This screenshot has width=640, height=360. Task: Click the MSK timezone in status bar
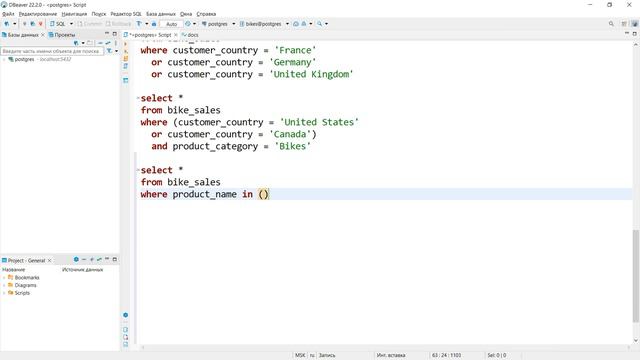pos(300,356)
